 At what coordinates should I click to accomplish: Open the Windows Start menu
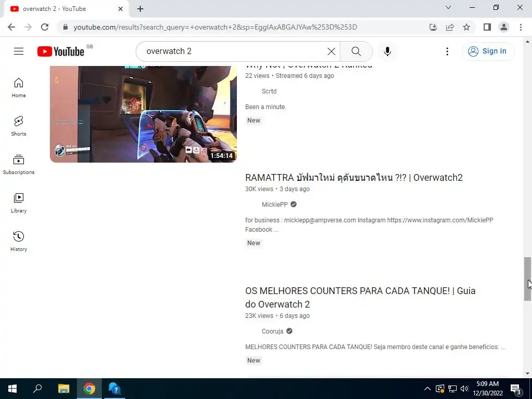point(12,389)
